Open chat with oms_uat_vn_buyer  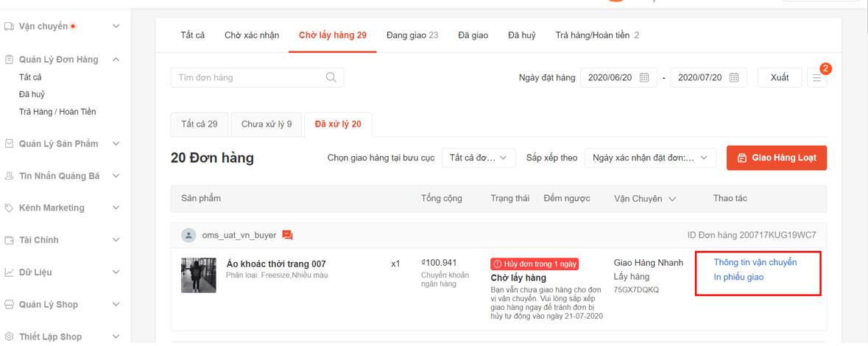pyautogui.click(x=287, y=235)
